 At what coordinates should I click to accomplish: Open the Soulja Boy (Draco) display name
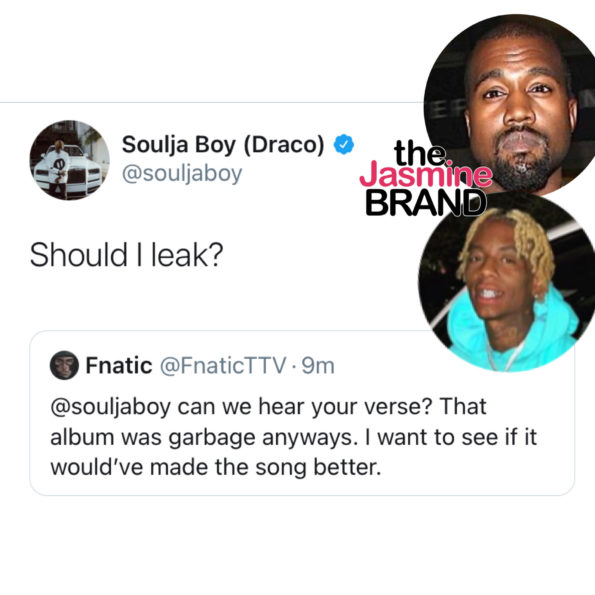pos(223,145)
